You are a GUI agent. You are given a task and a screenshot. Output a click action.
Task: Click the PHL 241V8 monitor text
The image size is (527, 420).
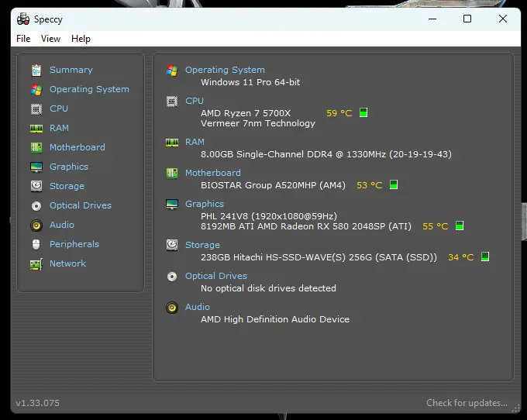pos(269,216)
